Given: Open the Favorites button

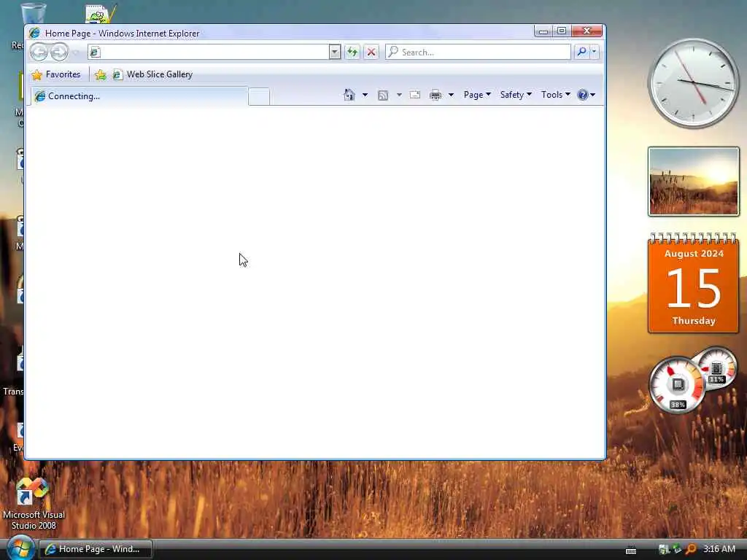Looking at the screenshot, I should click(x=56, y=75).
